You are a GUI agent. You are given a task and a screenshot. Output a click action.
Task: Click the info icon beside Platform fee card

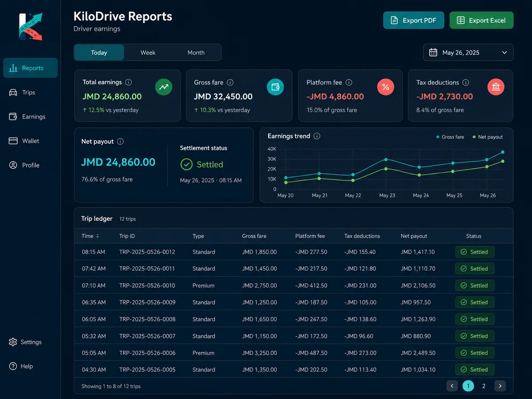click(349, 82)
